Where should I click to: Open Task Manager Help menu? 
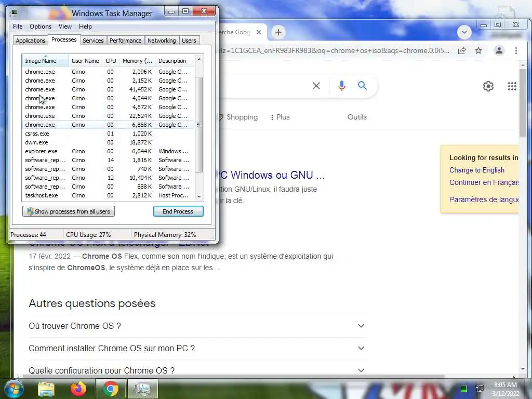click(x=86, y=26)
